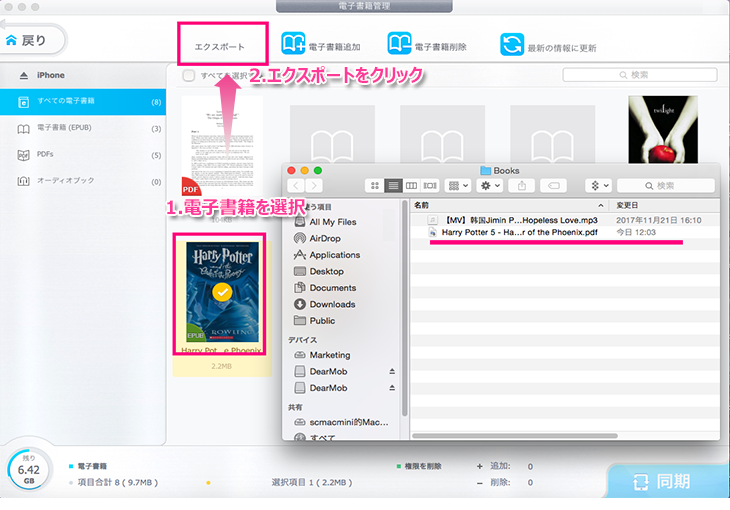
Task: Click Finder sidebar vertical scrollbar
Action: (x=405, y=308)
